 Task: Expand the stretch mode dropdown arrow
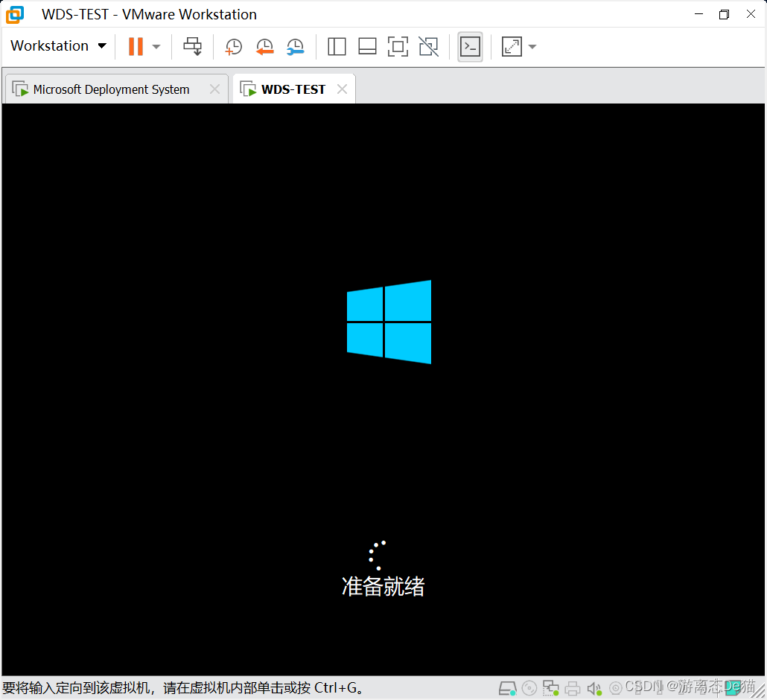532,46
